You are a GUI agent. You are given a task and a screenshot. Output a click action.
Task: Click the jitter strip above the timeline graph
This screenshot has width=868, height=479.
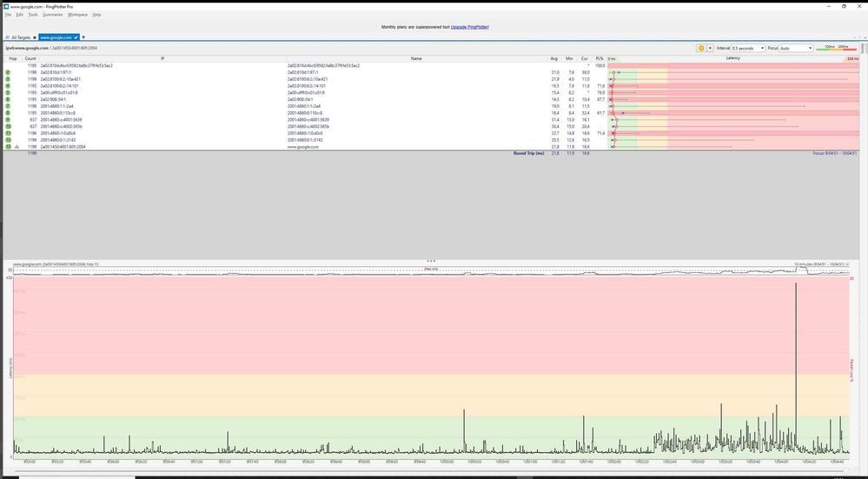431,272
